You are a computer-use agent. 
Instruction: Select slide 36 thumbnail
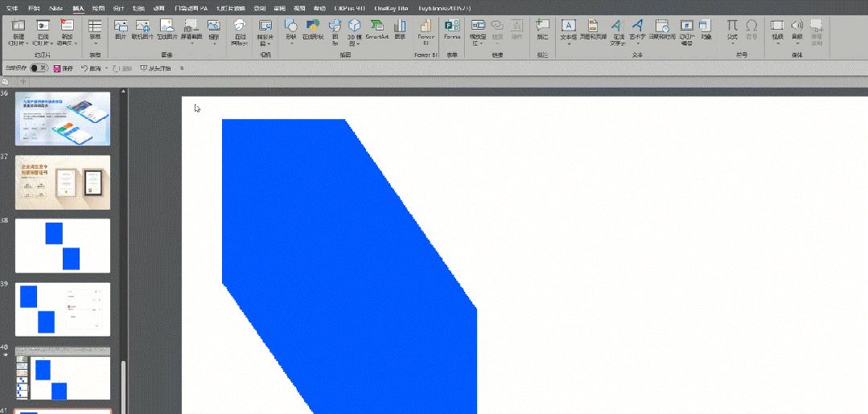(x=63, y=118)
